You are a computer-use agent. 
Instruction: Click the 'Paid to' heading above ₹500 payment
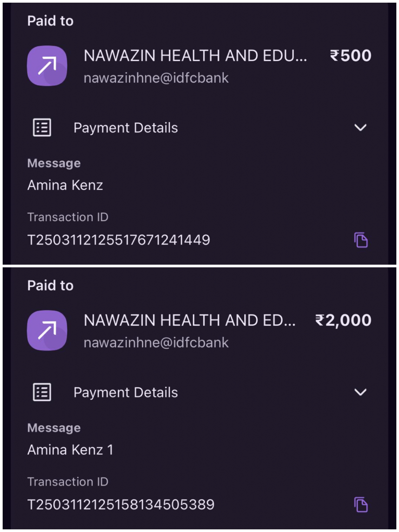point(50,21)
